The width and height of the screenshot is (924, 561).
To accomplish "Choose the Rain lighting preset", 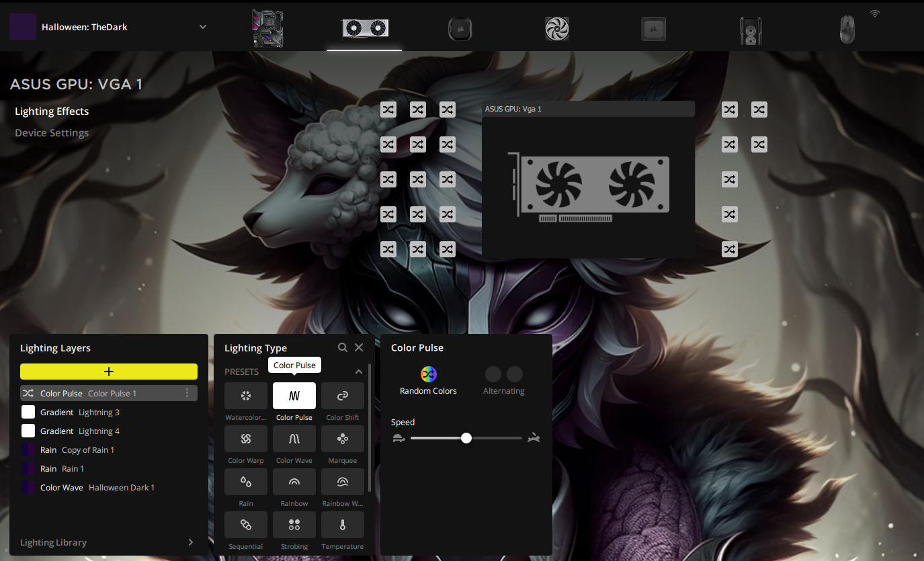I will [x=246, y=482].
